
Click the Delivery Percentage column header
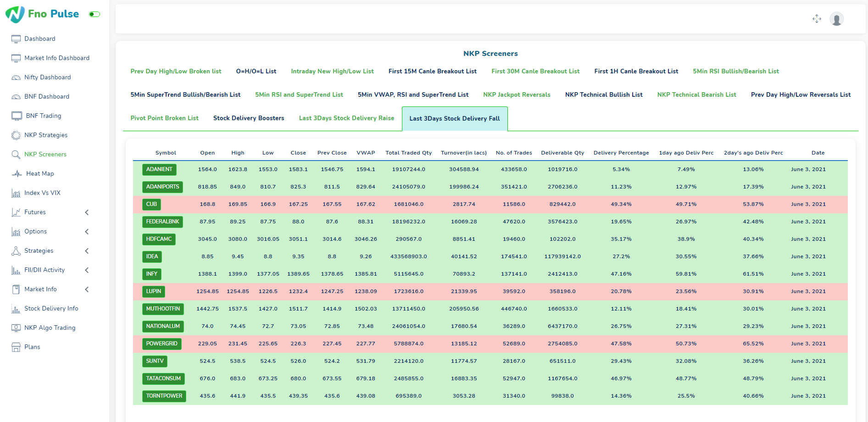click(621, 153)
